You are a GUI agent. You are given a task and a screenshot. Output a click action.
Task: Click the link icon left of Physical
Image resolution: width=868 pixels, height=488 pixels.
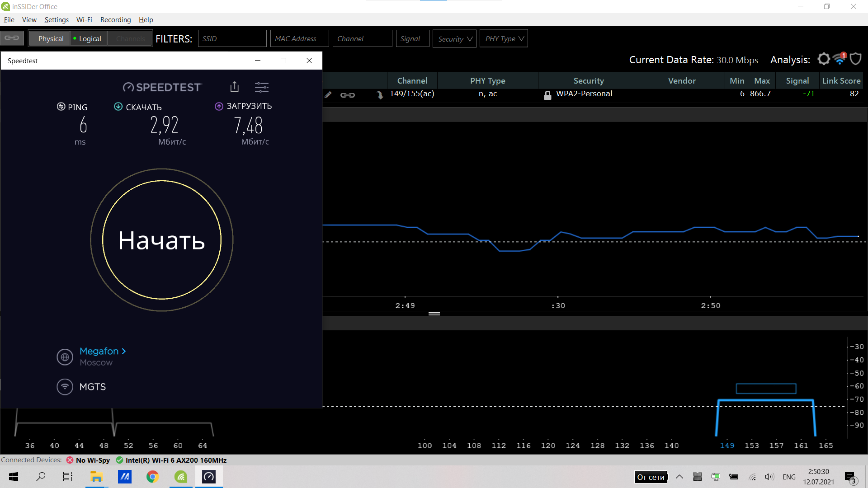12,38
